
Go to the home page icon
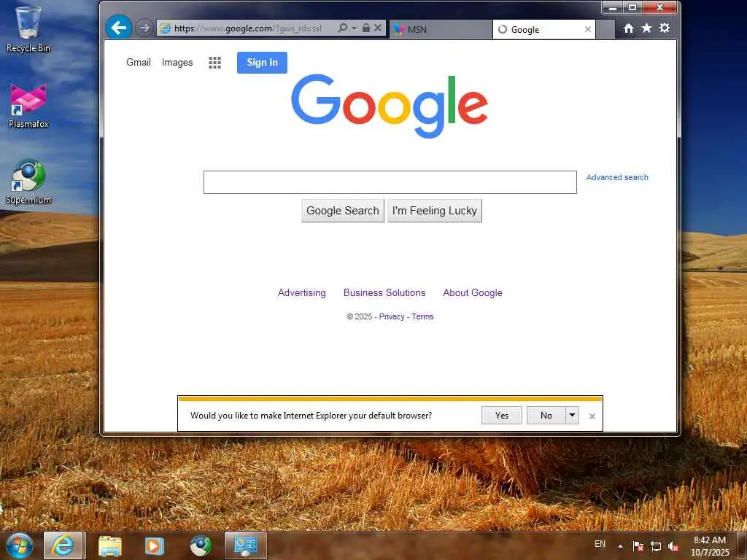point(629,28)
